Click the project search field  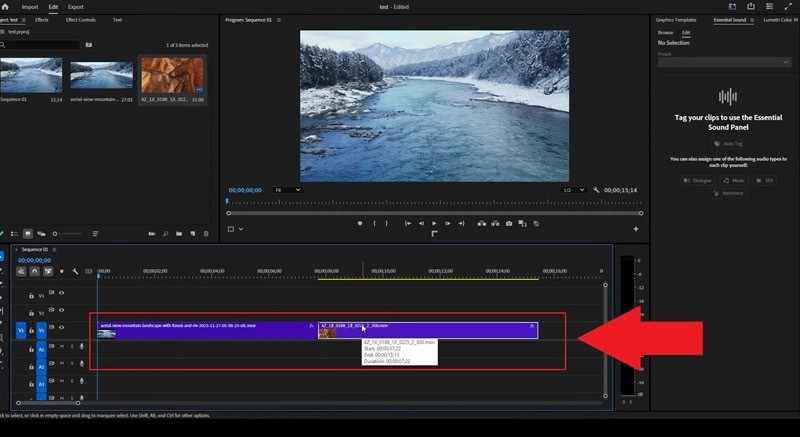pyautogui.click(x=42, y=45)
